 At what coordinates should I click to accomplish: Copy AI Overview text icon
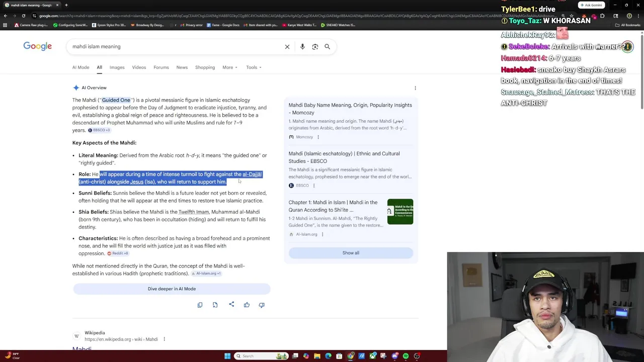click(x=200, y=305)
